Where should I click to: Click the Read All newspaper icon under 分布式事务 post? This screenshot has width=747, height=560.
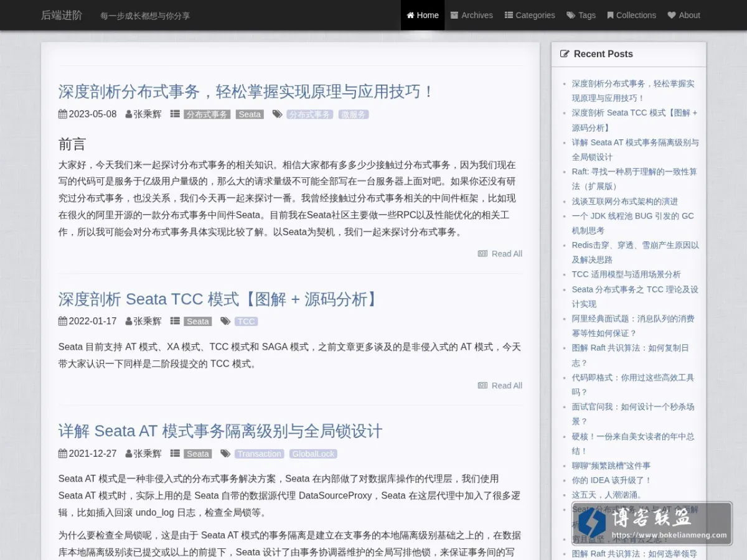click(482, 254)
